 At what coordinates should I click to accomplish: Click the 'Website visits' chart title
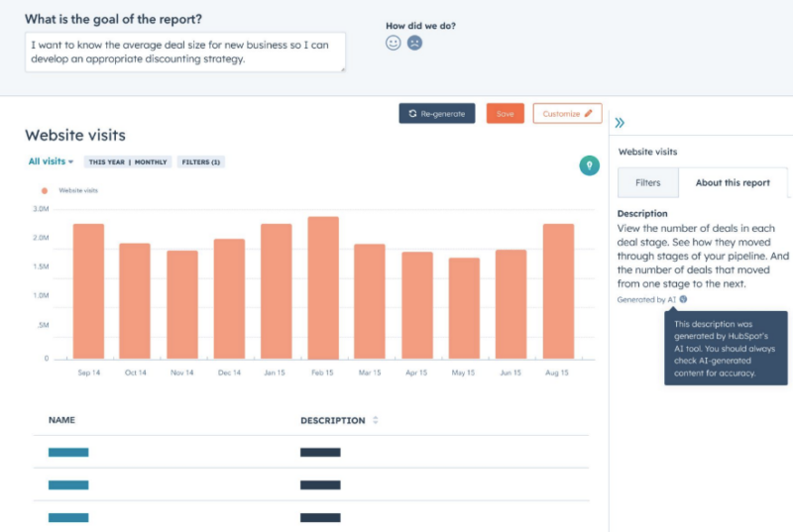[x=75, y=135]
